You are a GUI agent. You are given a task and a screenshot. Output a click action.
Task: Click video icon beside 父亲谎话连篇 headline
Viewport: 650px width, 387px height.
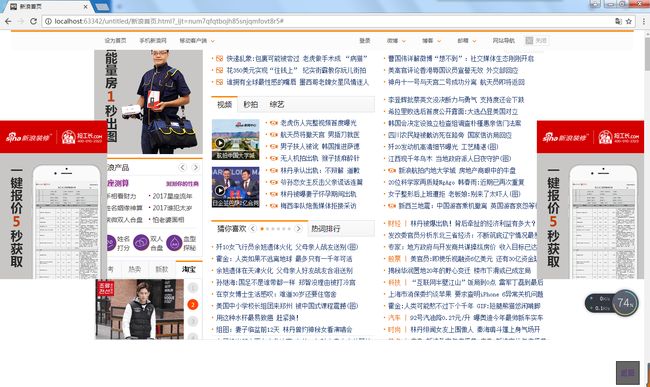274,182
